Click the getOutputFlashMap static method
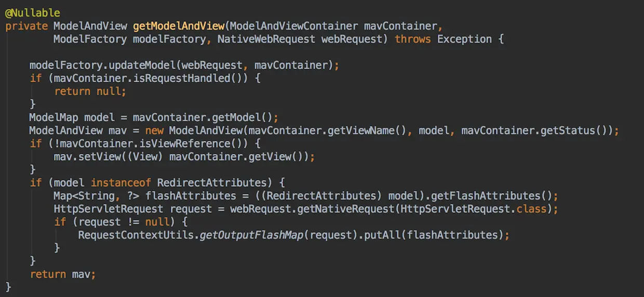Viewport: 644px width, 297px height. [x=251, y=235]
